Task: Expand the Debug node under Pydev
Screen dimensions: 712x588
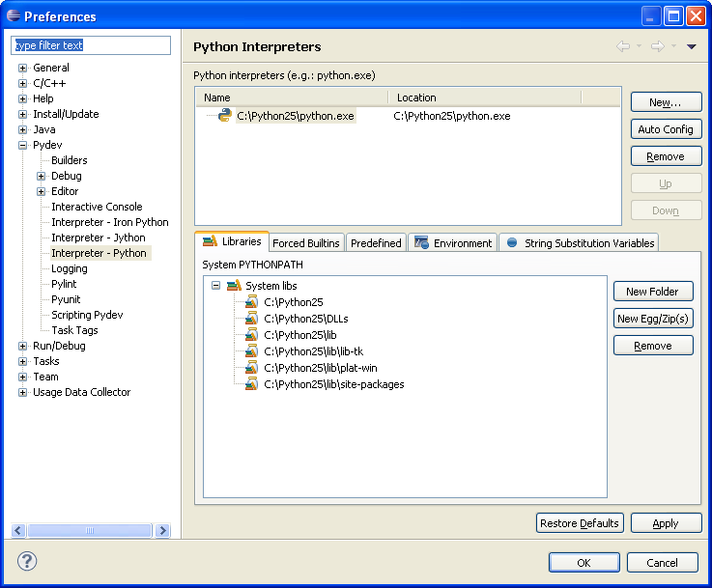Action: tap(41, 176)
